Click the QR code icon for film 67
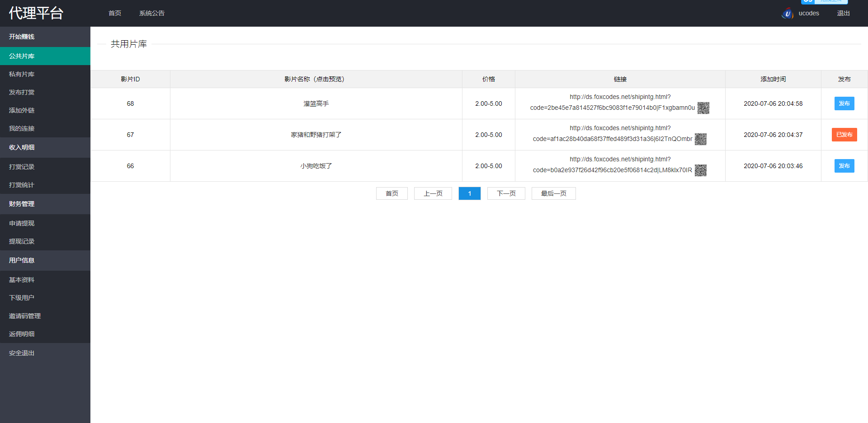Image resolution: width=868 pixels, height=423 pixels. (700, 139)
